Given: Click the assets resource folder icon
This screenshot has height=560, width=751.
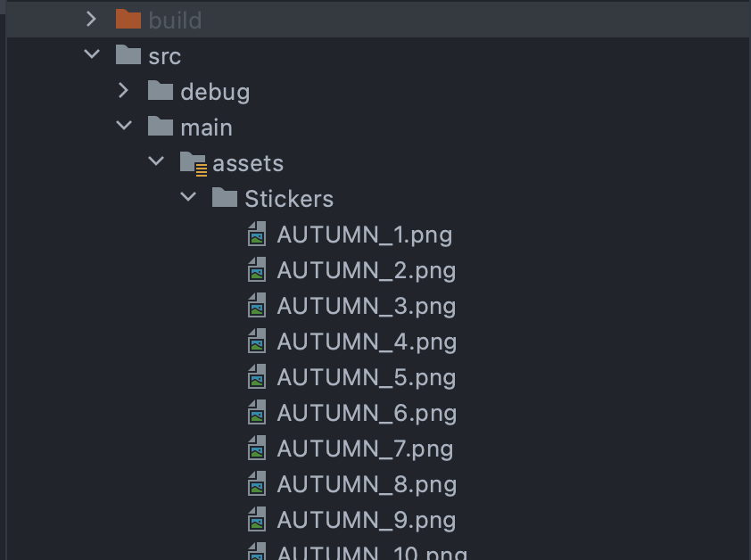Looking at the screenshot, I should [x=193, y=163].
